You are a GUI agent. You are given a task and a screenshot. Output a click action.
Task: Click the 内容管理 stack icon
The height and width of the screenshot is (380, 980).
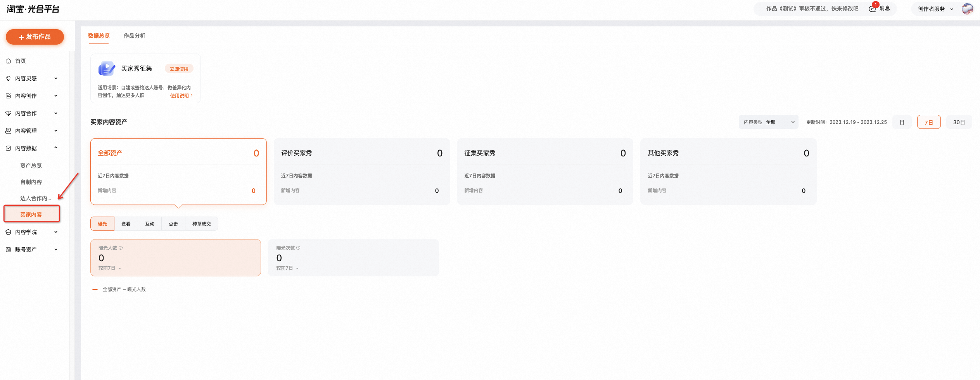point(8,131)
